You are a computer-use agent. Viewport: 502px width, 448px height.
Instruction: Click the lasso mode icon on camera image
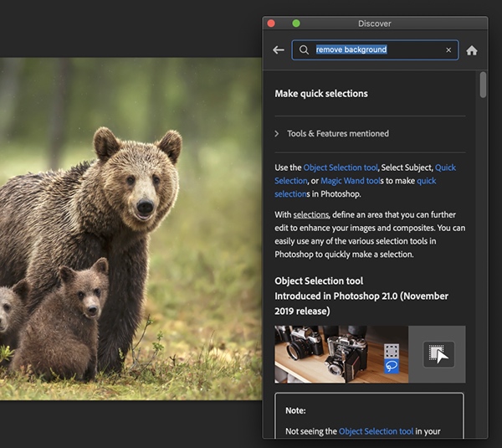(x=392, y=366)
